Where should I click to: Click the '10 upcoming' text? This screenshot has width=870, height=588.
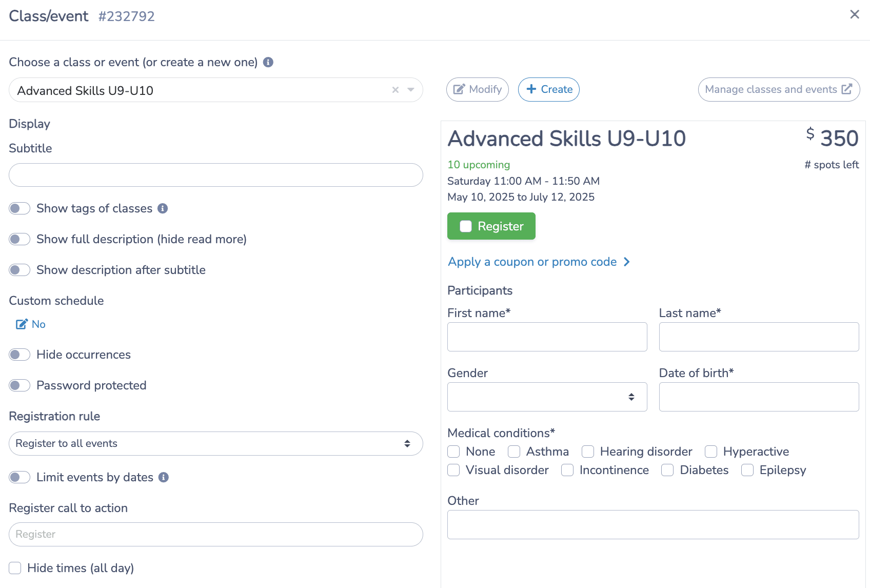click(x=479, y=165)
